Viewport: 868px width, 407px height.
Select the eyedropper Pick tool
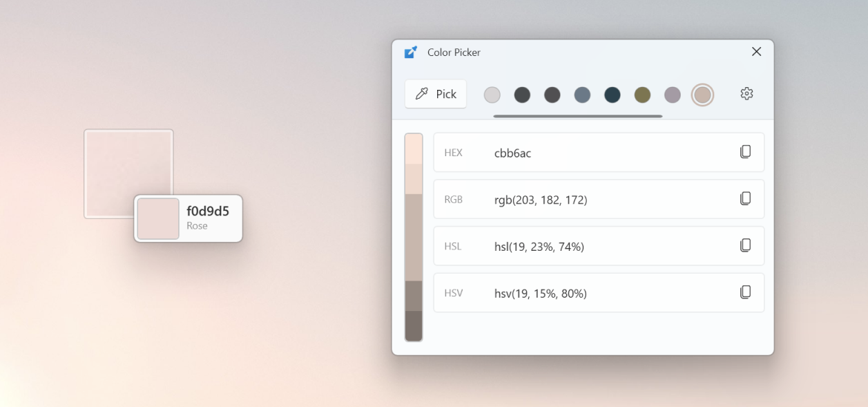click(x=436, y=94)
